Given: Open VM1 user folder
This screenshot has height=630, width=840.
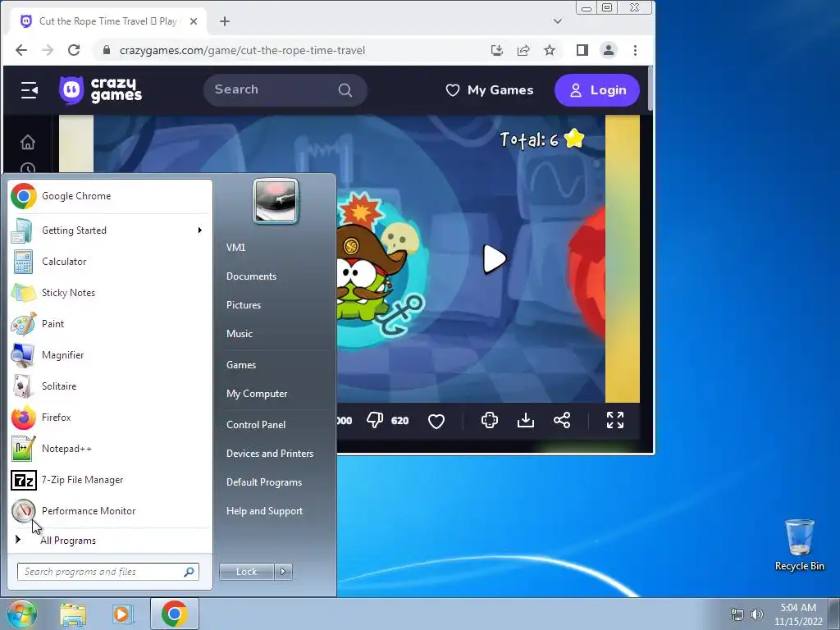Looking at the screenshot, I should (x=235, y=248).
